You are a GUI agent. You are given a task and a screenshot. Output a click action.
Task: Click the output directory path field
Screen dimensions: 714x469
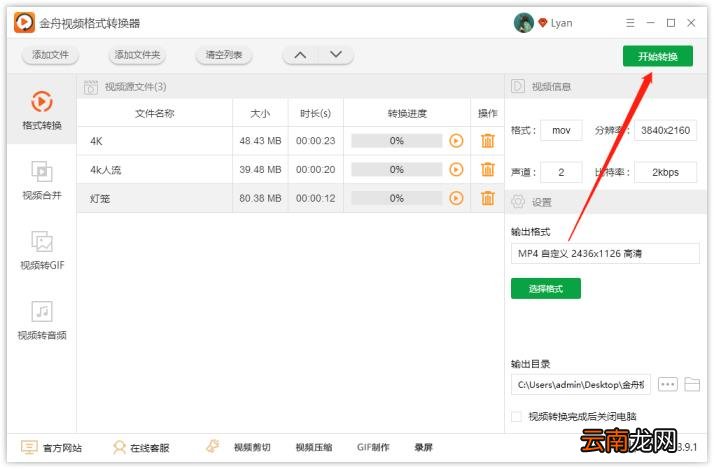coord(581,385)
